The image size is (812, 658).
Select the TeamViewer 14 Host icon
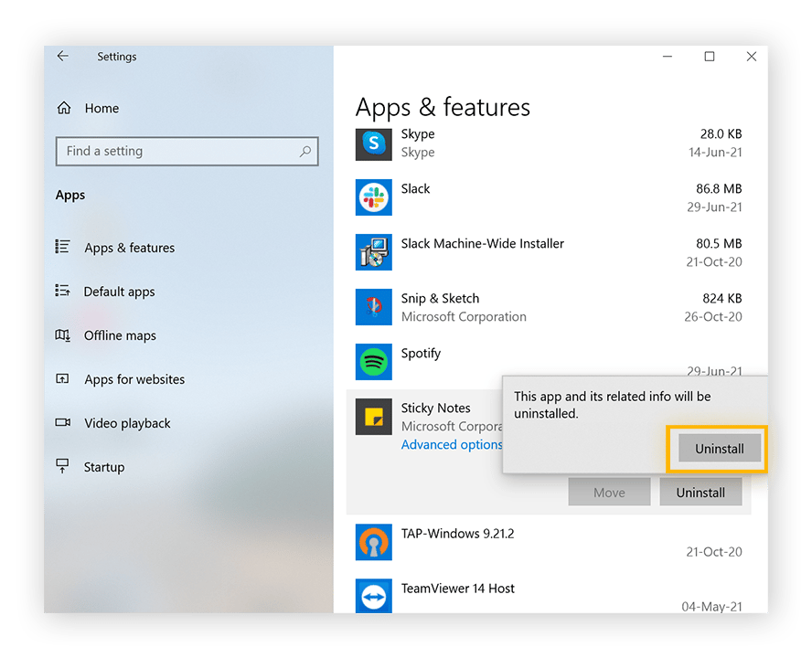[373, 596]
